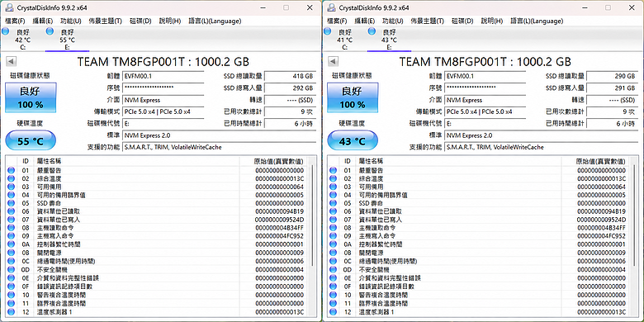The height and width of the screenshot is (322, 644).
Task: Click the 良好 100% health button in left window
Action: click(x=31, y=97)
